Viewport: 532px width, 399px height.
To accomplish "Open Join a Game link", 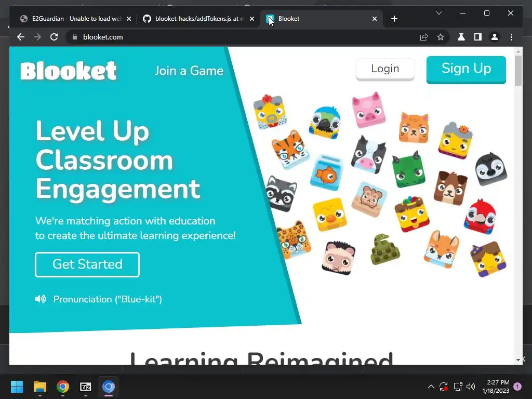I will pyautogui.click(x=189, y=71).
